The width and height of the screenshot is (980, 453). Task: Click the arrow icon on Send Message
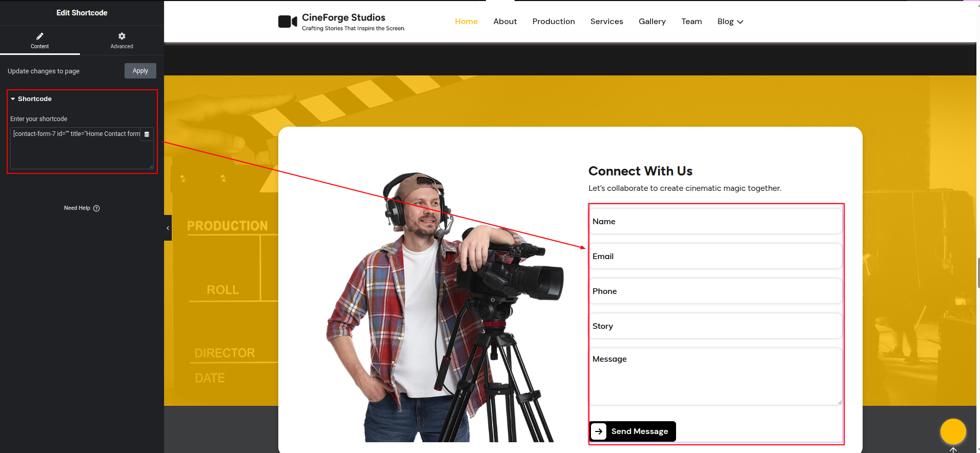(599, 431)
